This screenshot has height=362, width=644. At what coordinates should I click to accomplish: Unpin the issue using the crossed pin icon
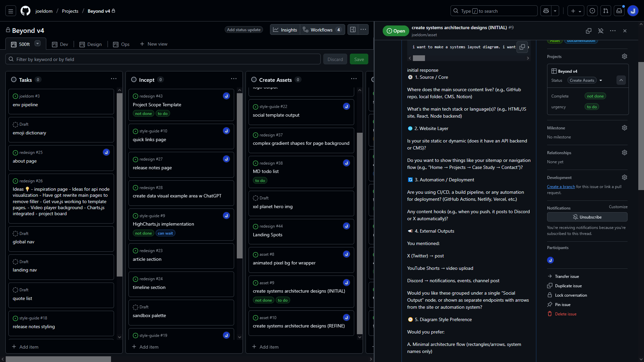(601, 31)
